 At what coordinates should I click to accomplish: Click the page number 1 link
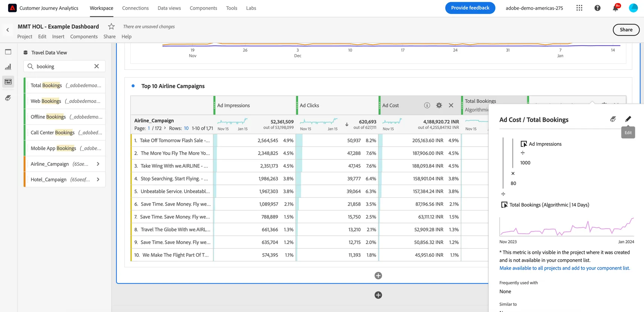point(149,128)
